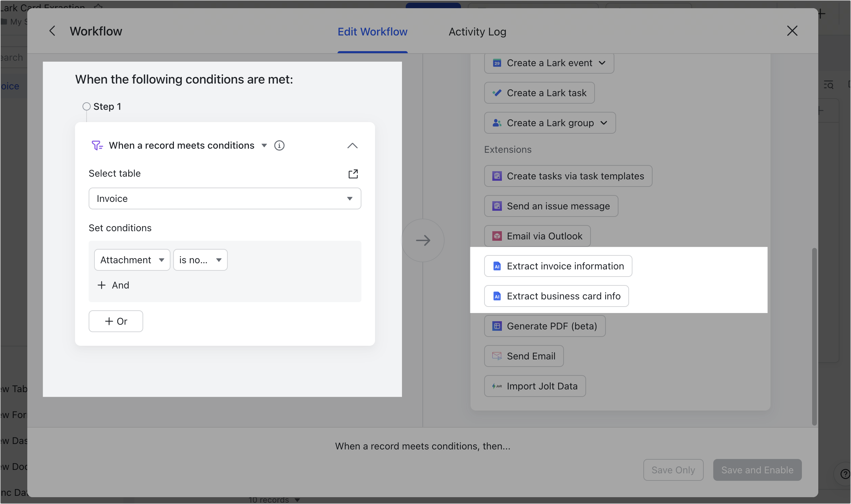This screenshot has height=504, width=851.
Task: Click the arrow circle between trigger and actions
Action: [423, 240]
